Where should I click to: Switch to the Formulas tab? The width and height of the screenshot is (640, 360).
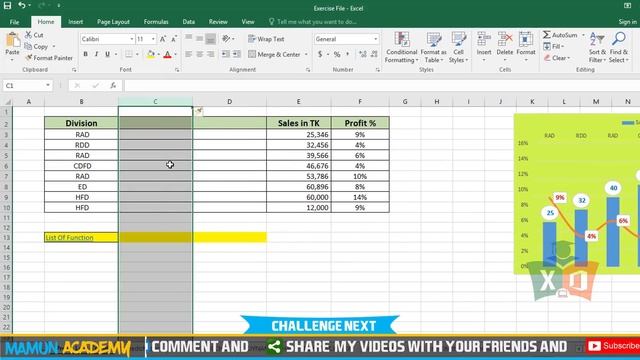click(156, 22)
